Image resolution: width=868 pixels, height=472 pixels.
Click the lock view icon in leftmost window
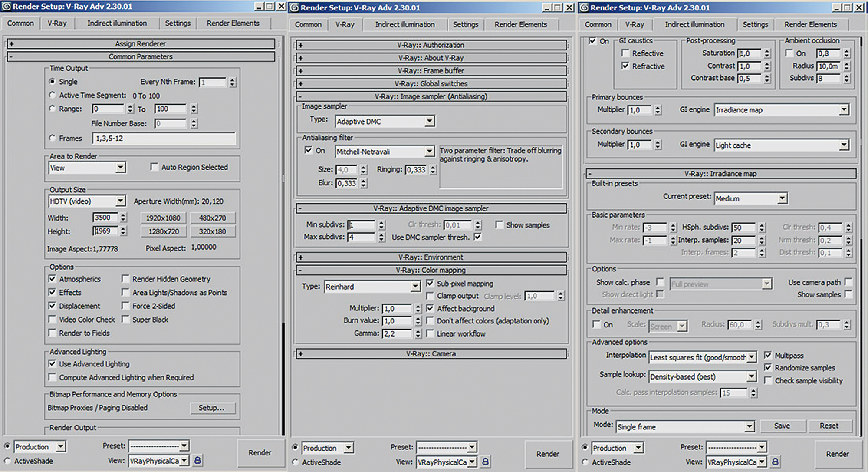[197, 460]
